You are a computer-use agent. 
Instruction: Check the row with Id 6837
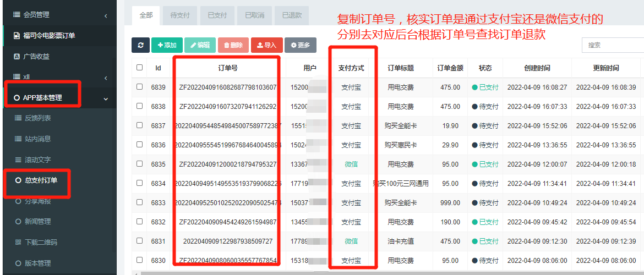[140, 125]
